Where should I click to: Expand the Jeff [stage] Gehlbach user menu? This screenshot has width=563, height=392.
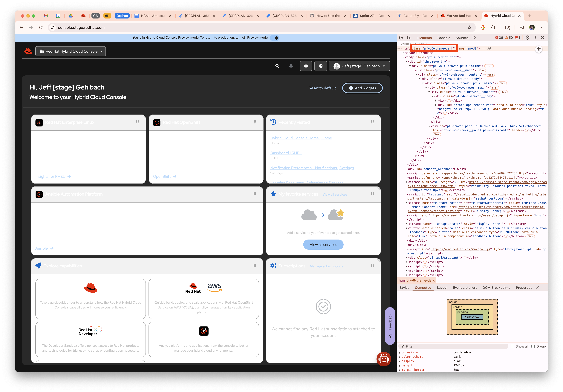click(x=359, y=66)
